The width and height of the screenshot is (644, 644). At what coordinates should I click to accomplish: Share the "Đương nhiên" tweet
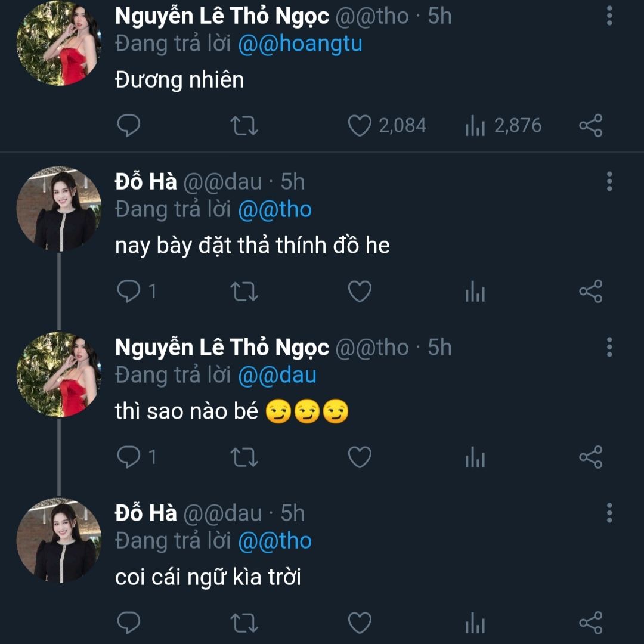pyautogui.click(x=590, y=126)
